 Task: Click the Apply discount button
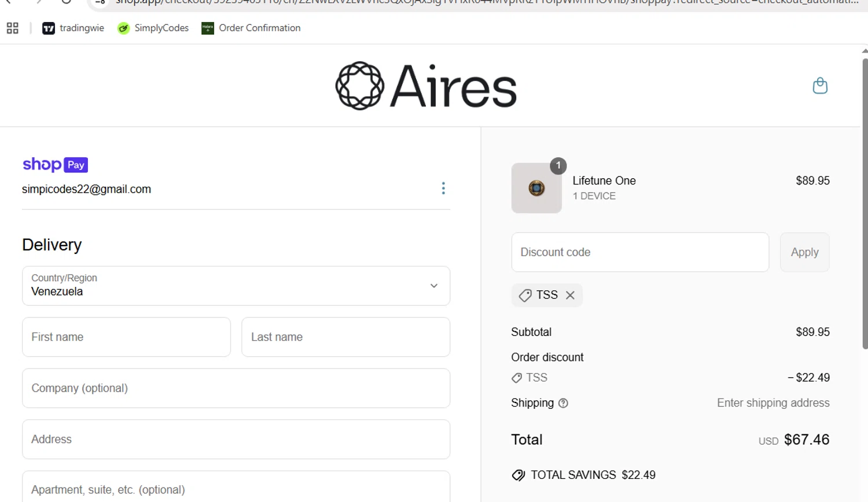tap(804, 252)
